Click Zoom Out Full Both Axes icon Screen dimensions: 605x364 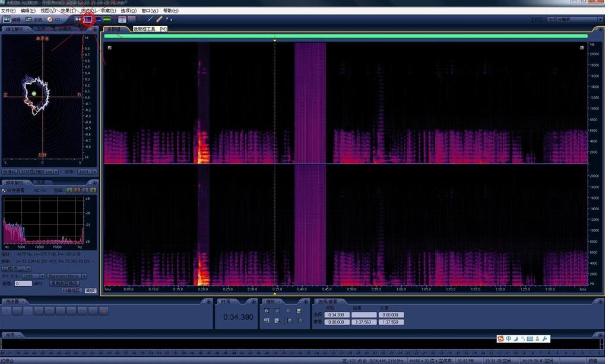pos(288,311)
